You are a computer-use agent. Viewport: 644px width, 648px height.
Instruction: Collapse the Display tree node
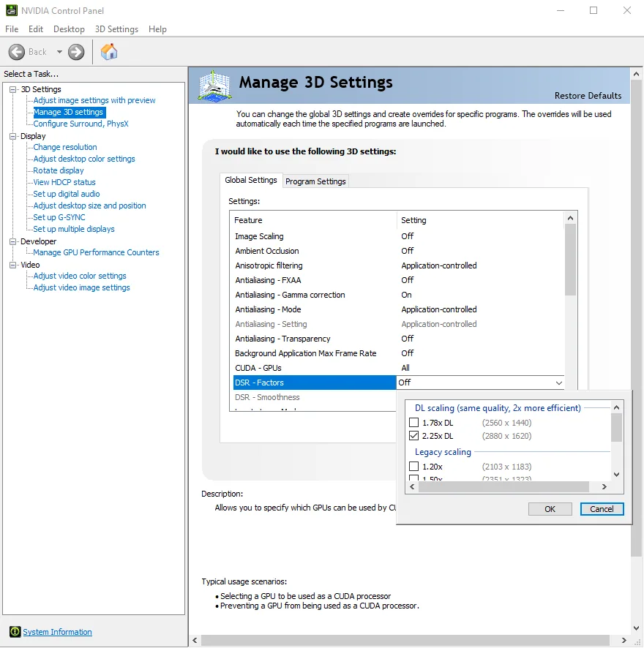(x=13, y=136)
